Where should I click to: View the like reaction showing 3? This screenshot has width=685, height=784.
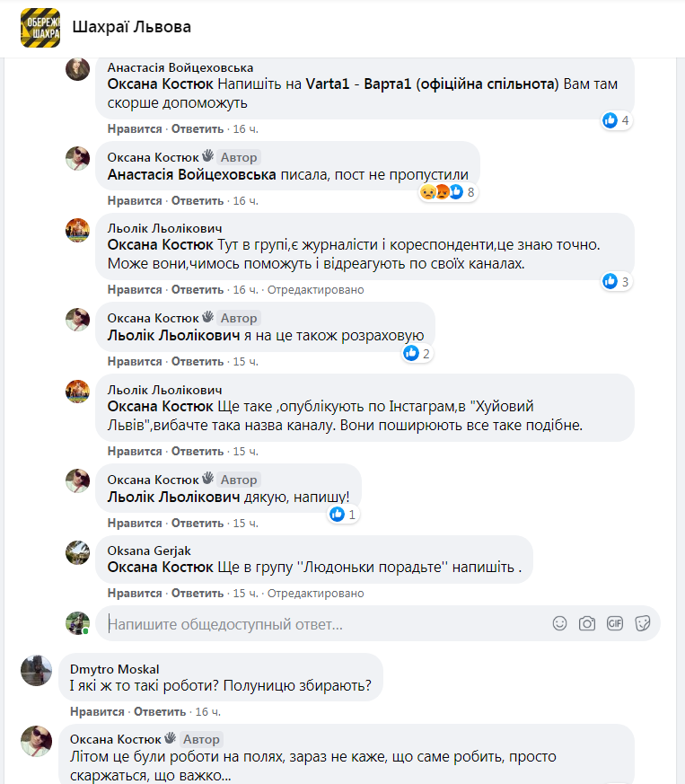pyautogui.click(x=617, y=282)
